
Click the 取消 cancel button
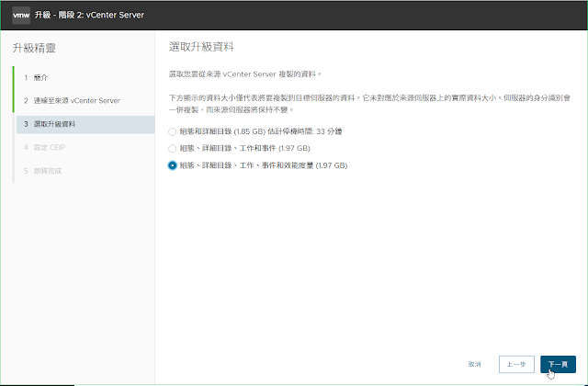[474, 364]
